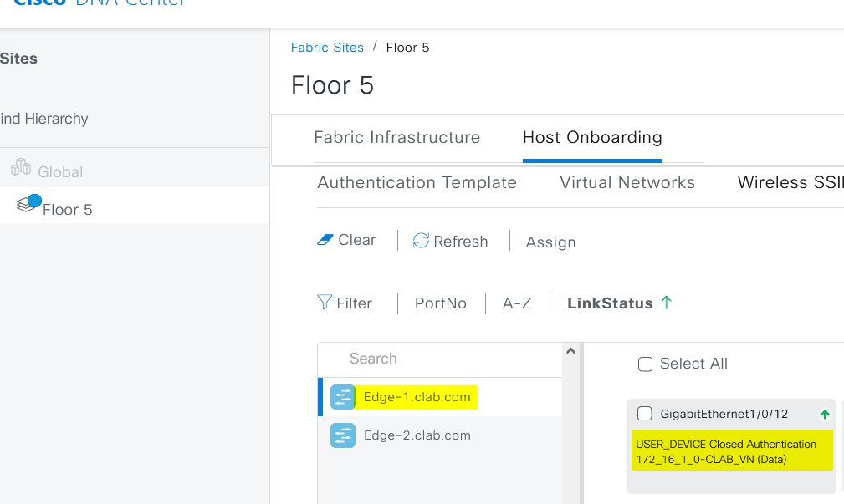Click the 172_16_1_0-CLAB_VN (Data) text
The image size is (844, 504).
click(711, 460)
